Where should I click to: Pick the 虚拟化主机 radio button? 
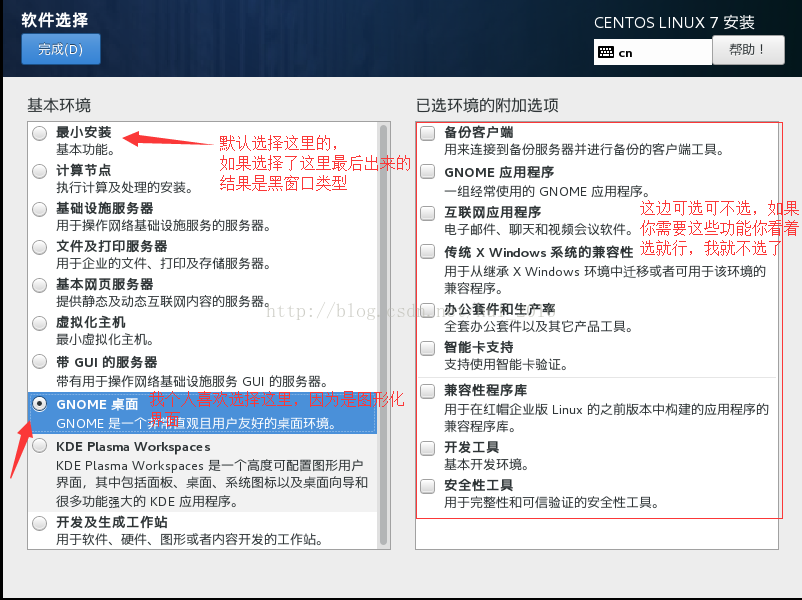[x=39, y=323]
